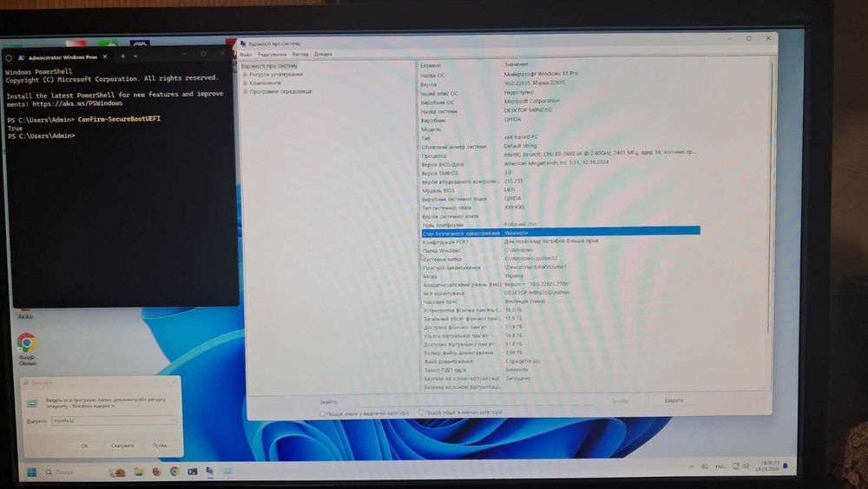The height and width of the screenshot is (489, 868).
Task: Click the Confirm-SecureBootUEFI command text
Action: click(119, 119)
